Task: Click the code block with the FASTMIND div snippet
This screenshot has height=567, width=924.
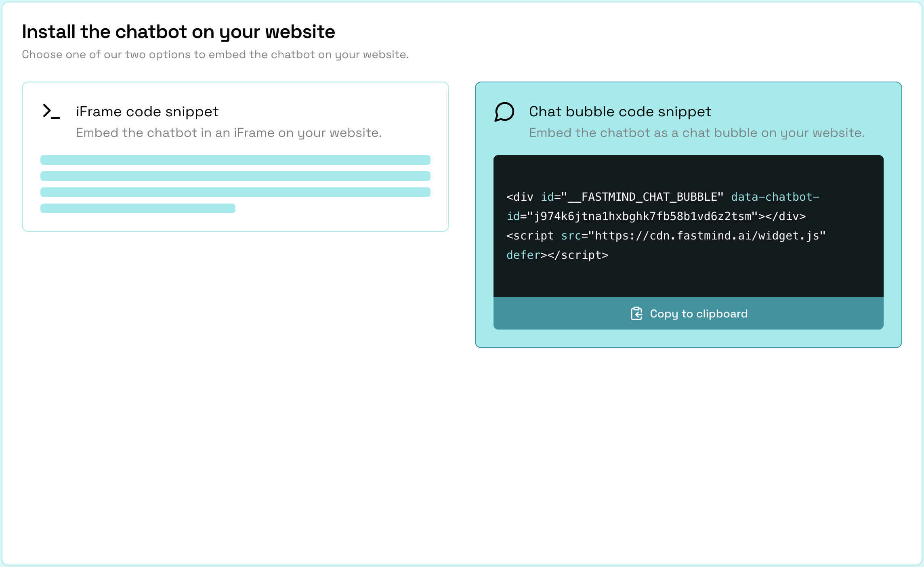Action: coord(688,226)
